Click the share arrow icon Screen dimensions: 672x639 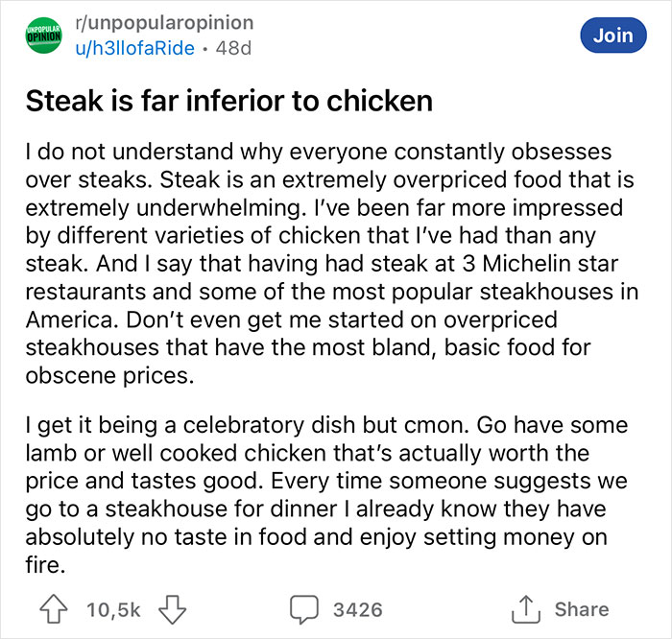pos(527,609)
